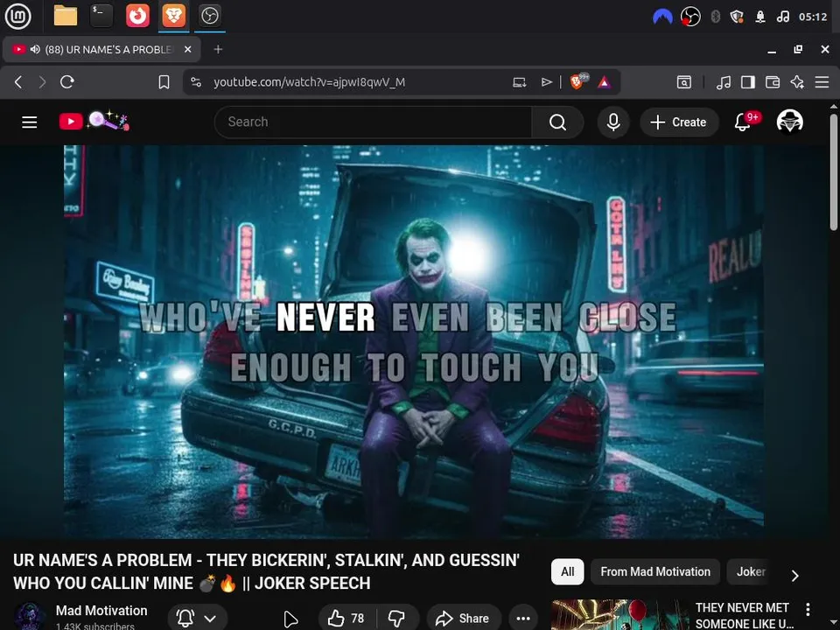Click the OBS recording tray icon
Image resolution: width=840 pixels, height=630 pixels.
(x=690, y=17)
